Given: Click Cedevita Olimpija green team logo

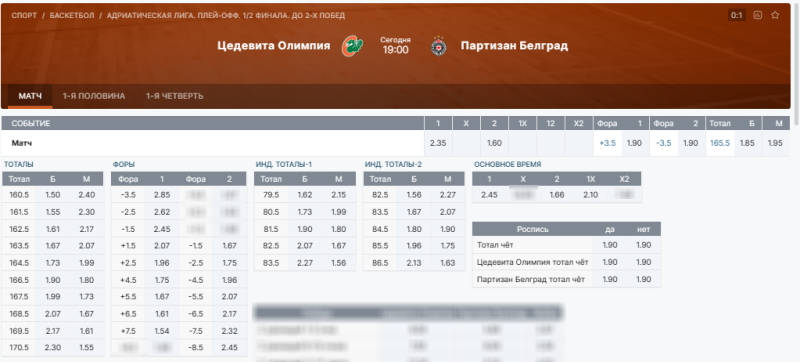Looking at the screenshot, I should pos(352,46).
